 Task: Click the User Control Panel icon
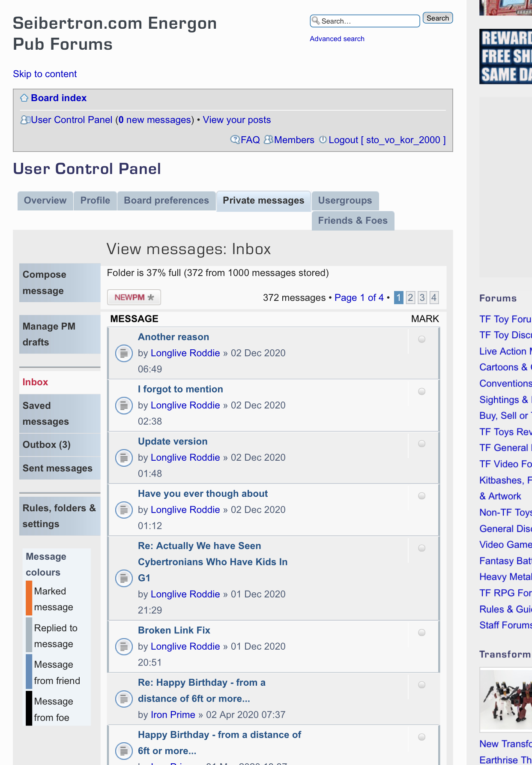click(x=25, y=120)
